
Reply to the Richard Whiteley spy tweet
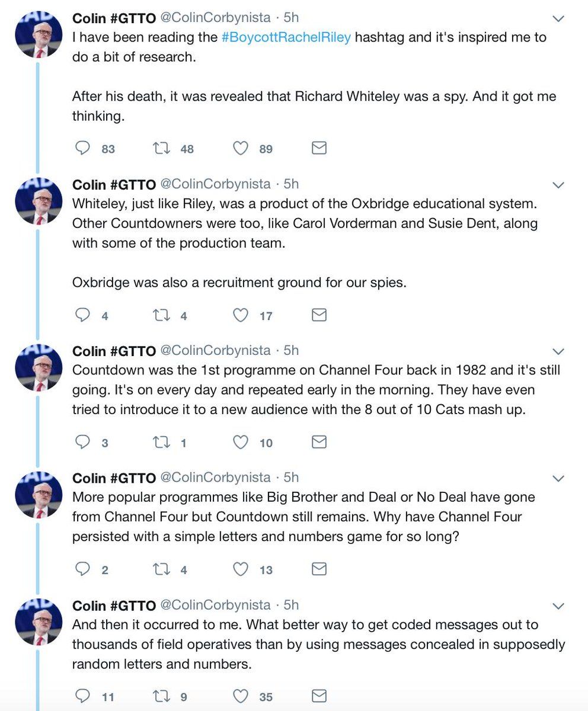point(82,148)
